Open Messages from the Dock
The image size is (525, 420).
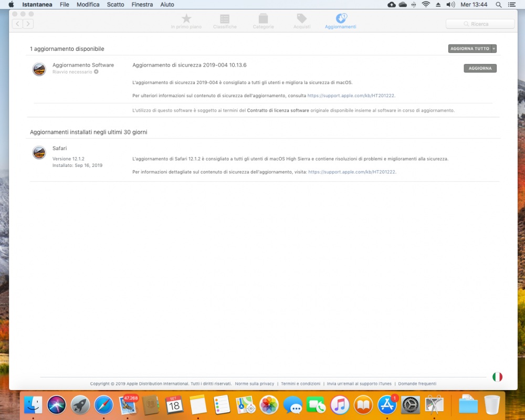(292, 405)
